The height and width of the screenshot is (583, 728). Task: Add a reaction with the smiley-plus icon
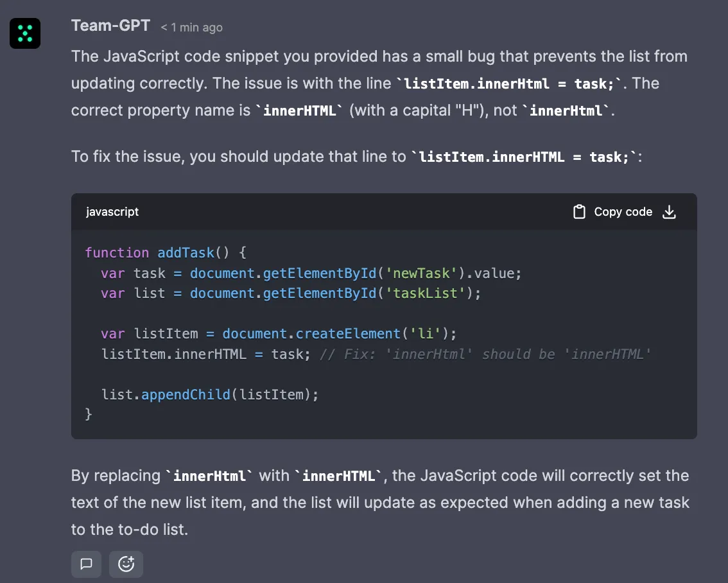(126, 564)
